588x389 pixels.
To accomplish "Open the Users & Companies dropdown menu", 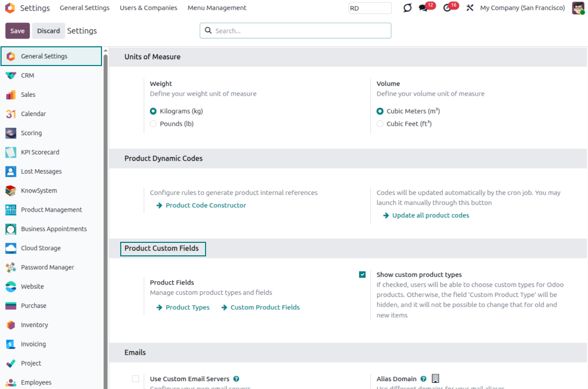I will [148, 8].
